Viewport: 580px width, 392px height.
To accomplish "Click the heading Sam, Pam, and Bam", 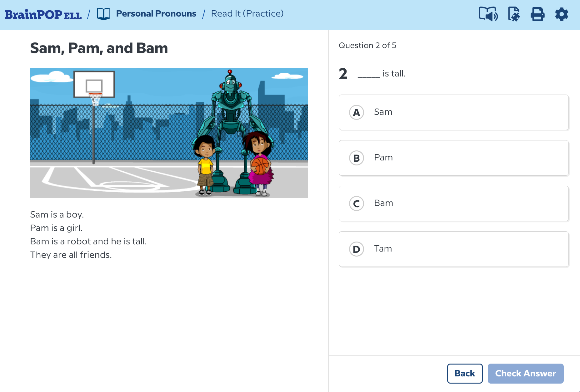I will tap(99, 48).
